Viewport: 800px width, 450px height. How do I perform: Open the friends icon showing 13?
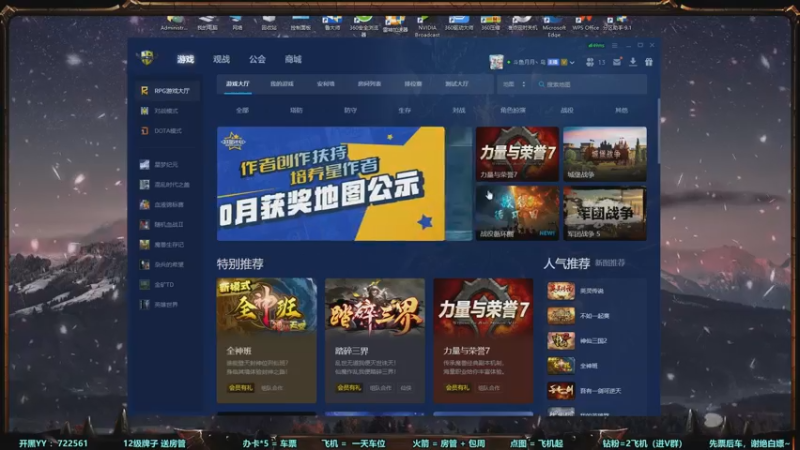point(595,62)
